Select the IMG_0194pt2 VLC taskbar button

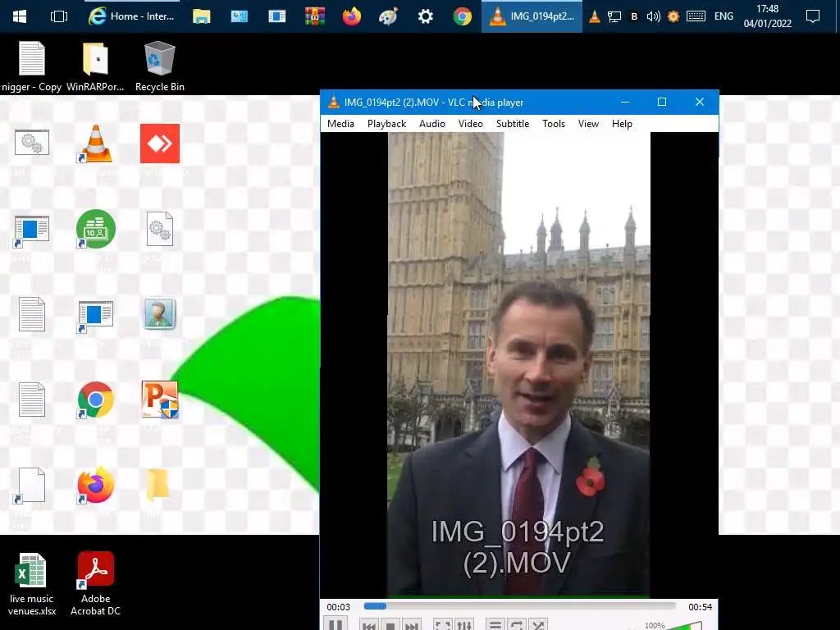tap(532, 16)
